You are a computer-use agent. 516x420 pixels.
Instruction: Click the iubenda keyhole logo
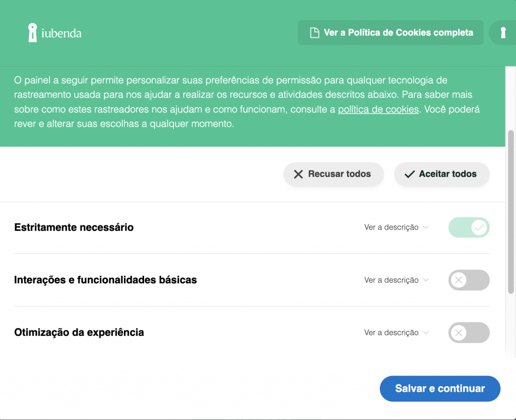[x=33, y=33]
